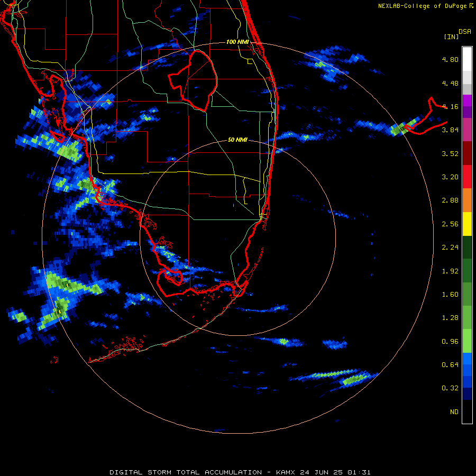Click the [IN] units label
Viewport: 476px width, 476px height.
pos(451,36)
